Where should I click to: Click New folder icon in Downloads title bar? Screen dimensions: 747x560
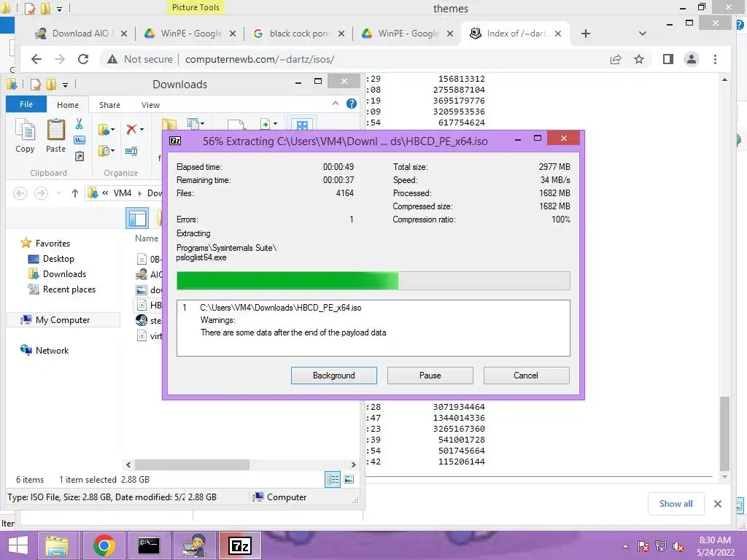51,85
